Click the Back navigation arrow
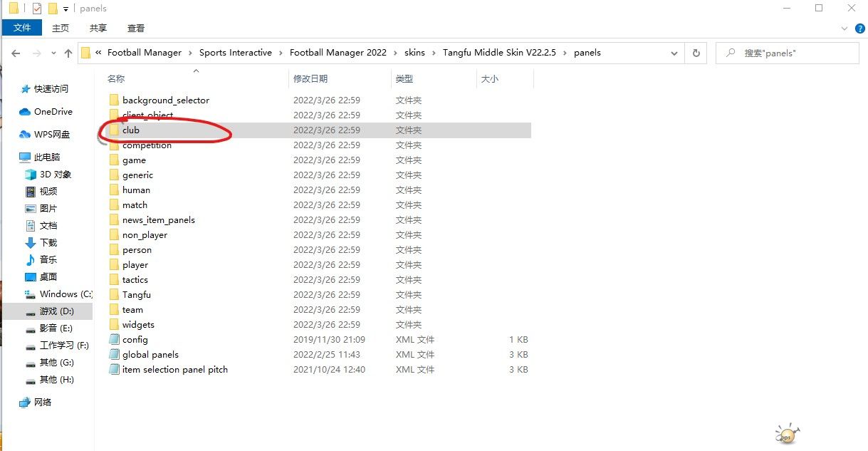The image size is (868, 451). (x=16, y=53)
